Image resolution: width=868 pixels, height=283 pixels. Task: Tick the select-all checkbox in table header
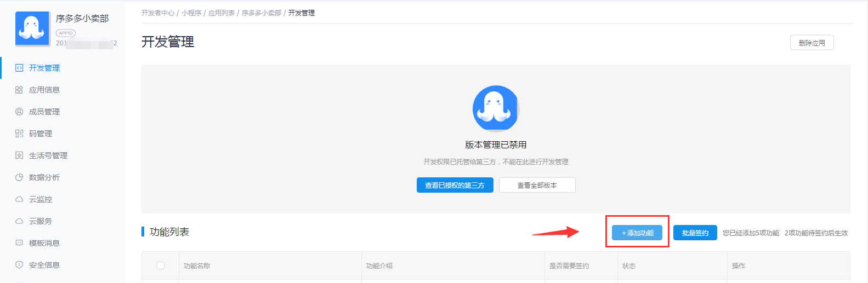[161, 265]
